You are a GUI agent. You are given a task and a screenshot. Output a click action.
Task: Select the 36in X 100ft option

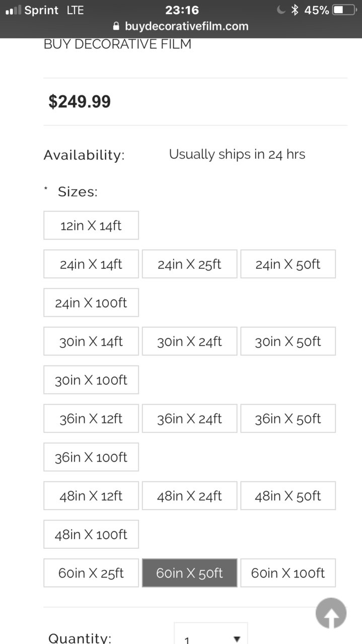[91, 457]
